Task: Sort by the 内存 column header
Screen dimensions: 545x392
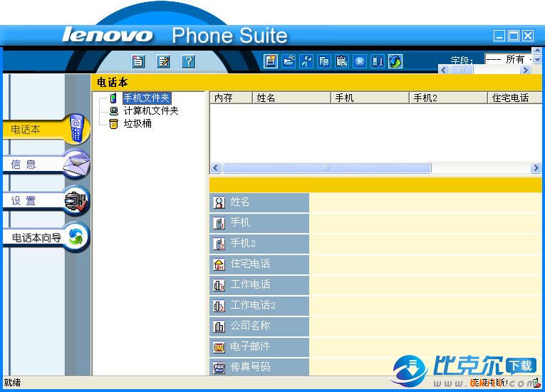Action: click(x=231, y=98)
